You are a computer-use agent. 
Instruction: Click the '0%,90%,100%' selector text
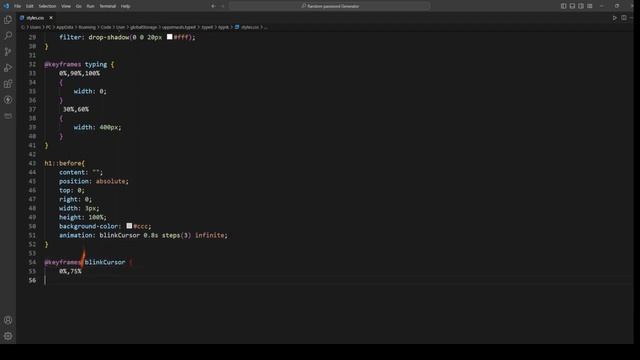[79, 73]
